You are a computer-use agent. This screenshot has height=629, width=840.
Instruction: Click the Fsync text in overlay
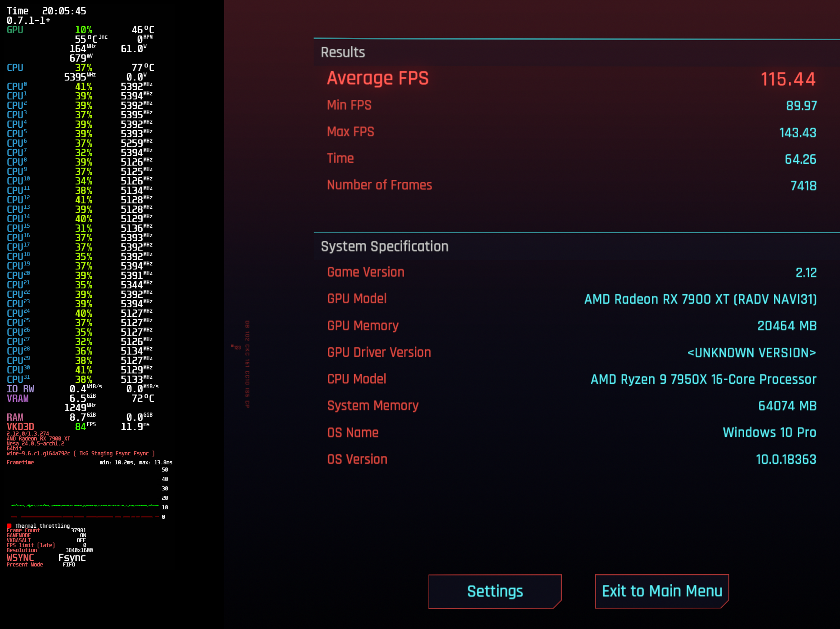pyautogui.click(x=72, y=557)
